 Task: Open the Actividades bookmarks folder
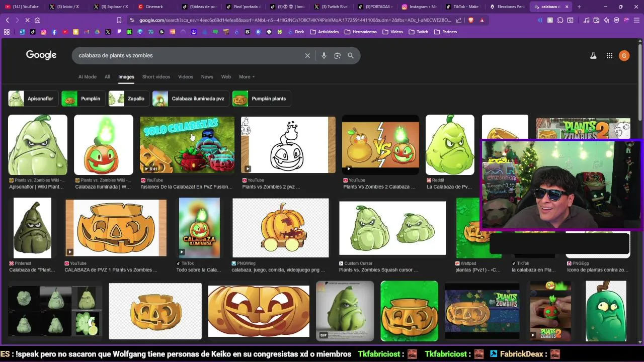[x=325, y=32]
